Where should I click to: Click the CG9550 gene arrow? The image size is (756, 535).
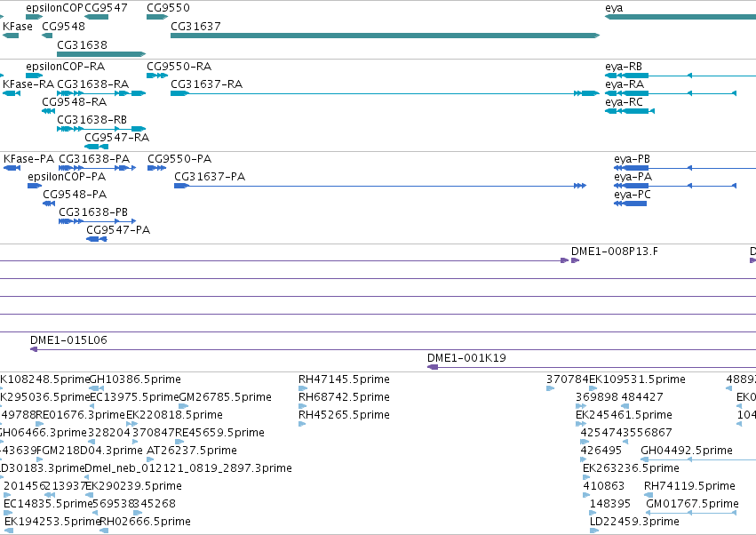157,17
